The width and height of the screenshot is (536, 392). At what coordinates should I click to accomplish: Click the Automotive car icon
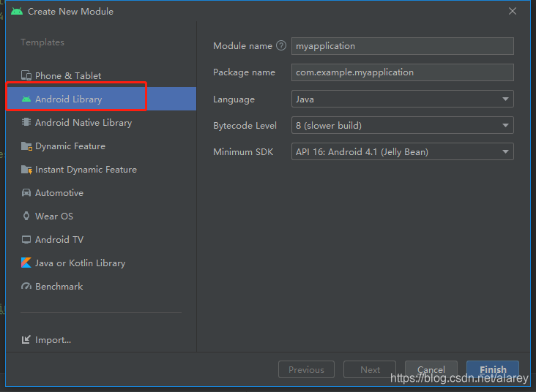click(26, 192)
